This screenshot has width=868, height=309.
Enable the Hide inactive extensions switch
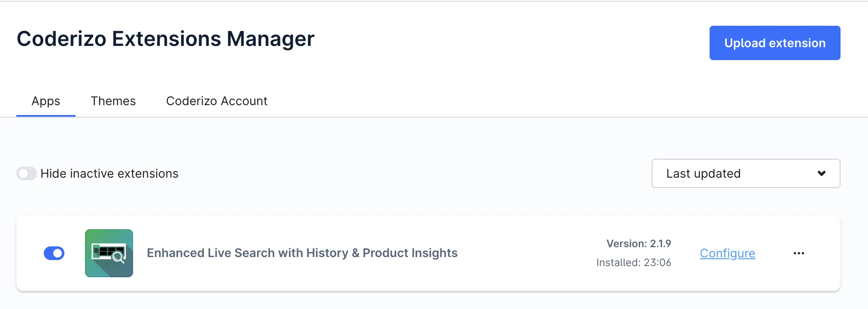(x=26, y=173)
